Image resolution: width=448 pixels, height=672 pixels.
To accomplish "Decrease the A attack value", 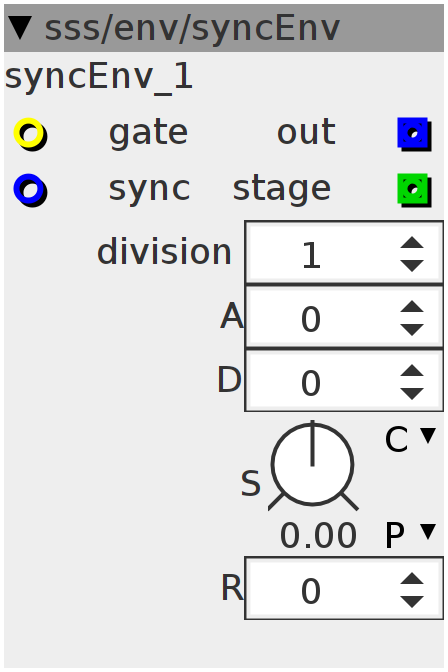I will tap(412, 330).
